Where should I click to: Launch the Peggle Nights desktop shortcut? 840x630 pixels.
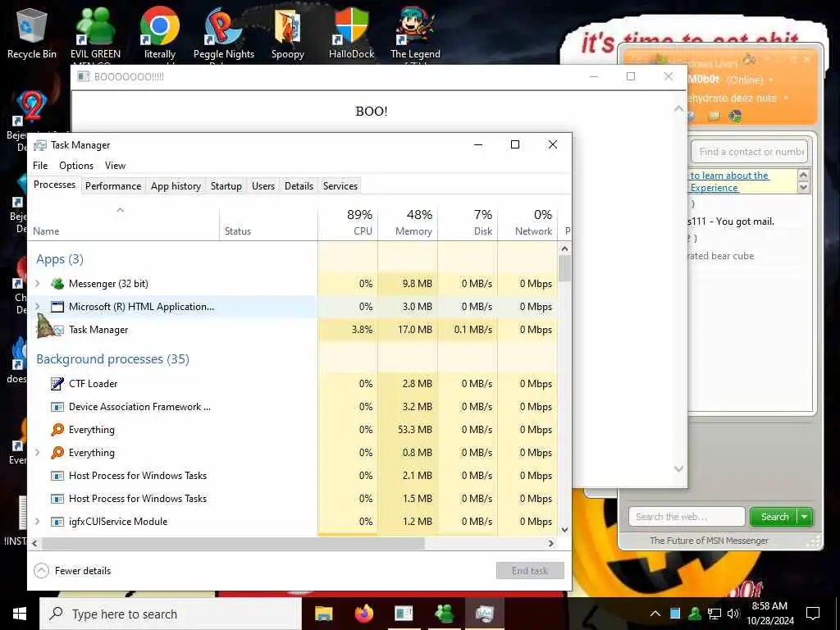point(223,32)
